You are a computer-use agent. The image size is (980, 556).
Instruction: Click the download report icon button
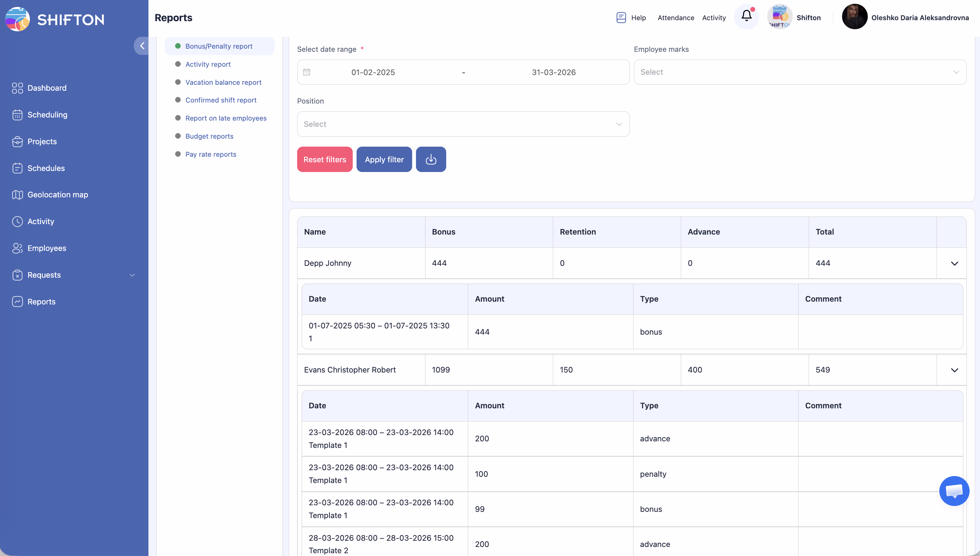click(x=431, y=159)
